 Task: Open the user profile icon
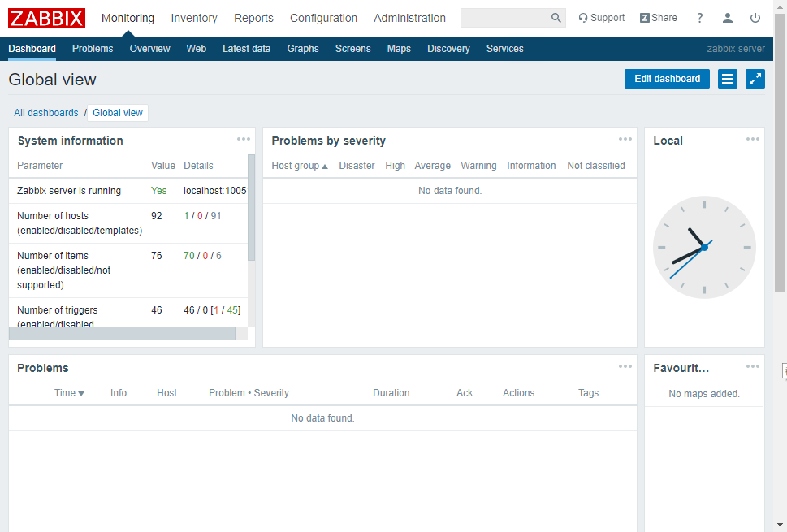728,18
